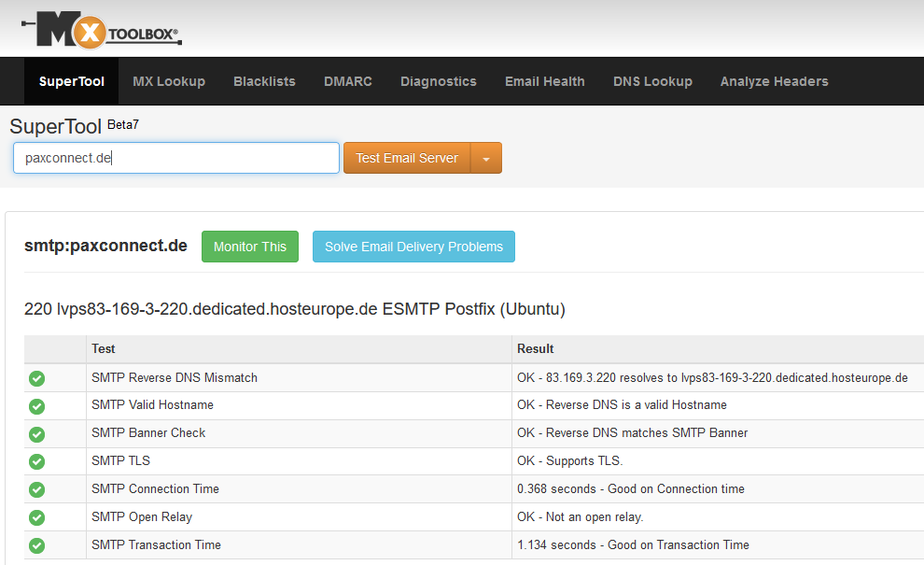The width and height of the screenshot is (924, 565).
Task: Click result '0.368 seconds - Good on Connection time'
Action: pyautogui.click(x=631, y=489)
